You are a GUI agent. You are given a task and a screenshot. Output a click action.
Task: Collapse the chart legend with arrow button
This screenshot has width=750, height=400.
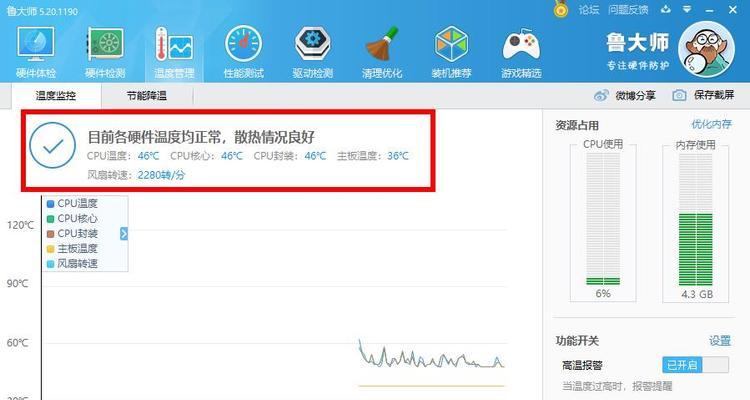point(124,233)
